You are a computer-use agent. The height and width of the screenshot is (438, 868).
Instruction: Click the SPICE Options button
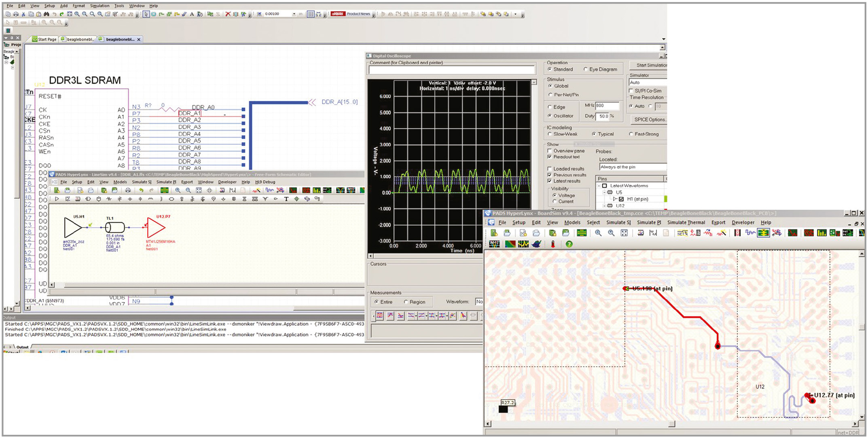pos(649,120)
